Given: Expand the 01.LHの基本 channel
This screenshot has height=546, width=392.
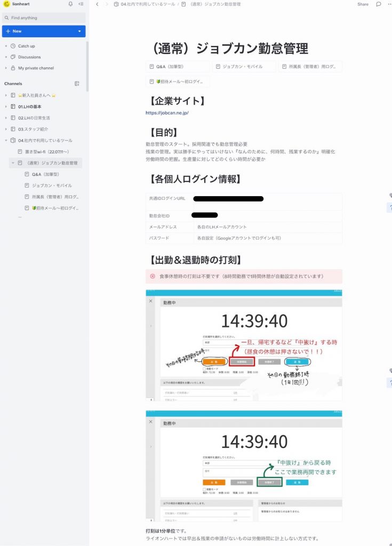Looking at the screenshot, I should [6, 107].
